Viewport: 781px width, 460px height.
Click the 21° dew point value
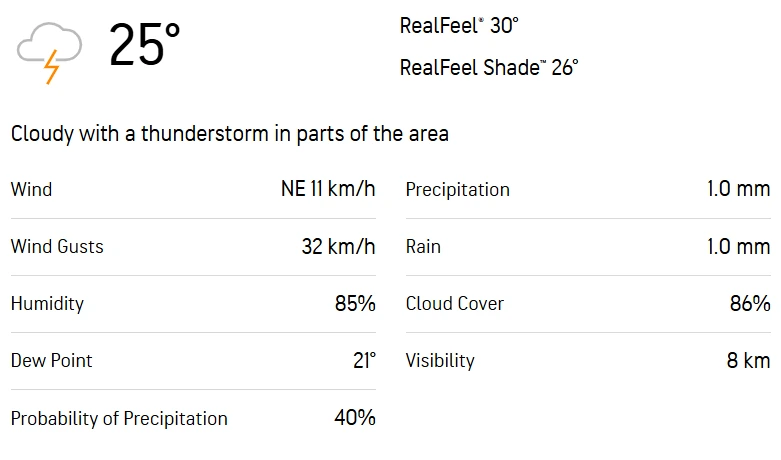pos(364,360)
